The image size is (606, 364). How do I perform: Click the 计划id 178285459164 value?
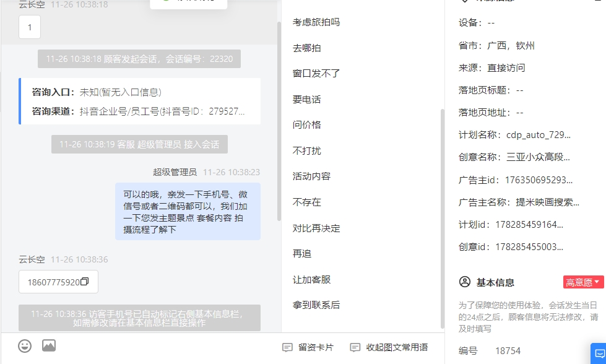(529, 225)
